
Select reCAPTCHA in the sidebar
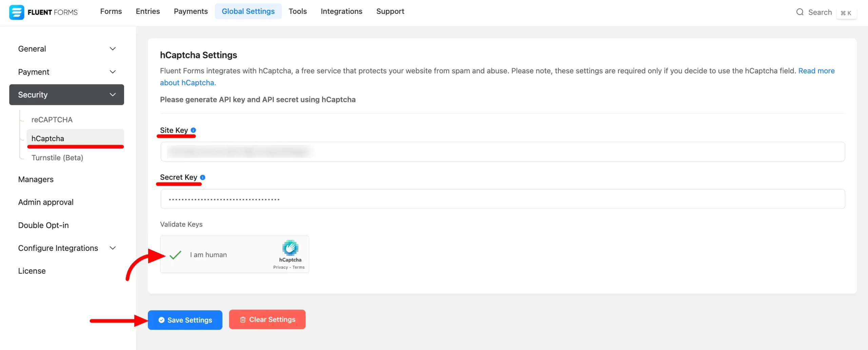[52, 119]
